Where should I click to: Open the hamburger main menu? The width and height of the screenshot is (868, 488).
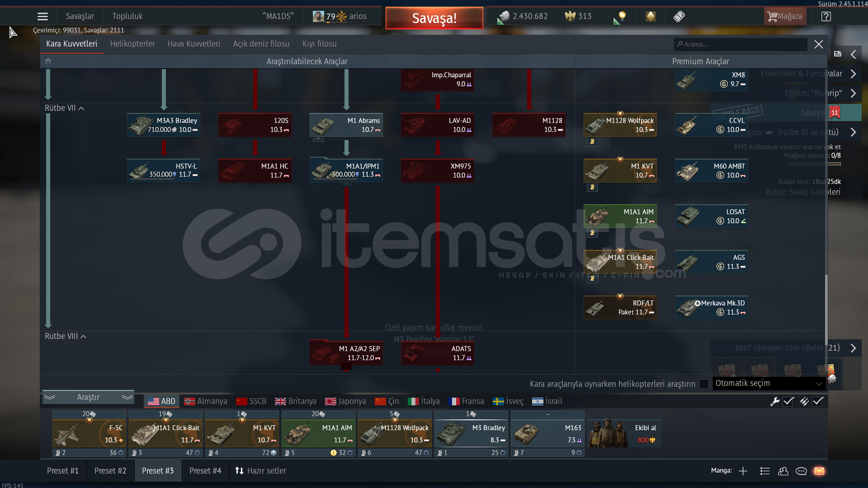tap(42, 17)
